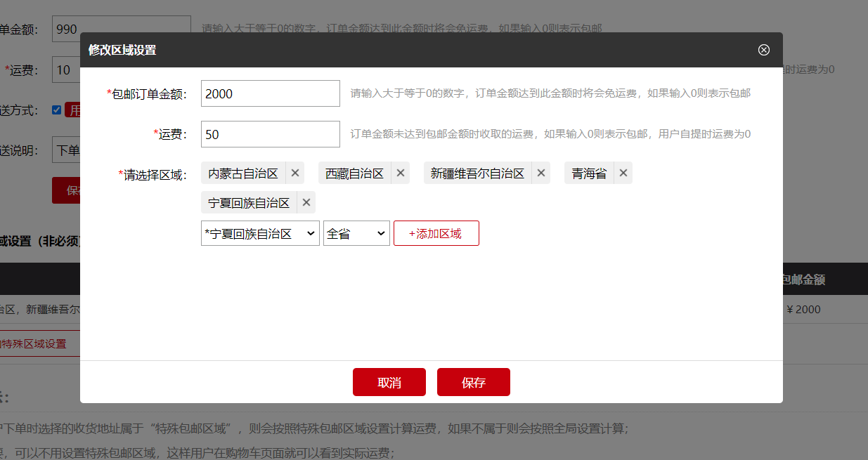Remove the 内蒙古自治区 region tag
Viewport: 868px width, 460px height.
(x=295, y=172)
